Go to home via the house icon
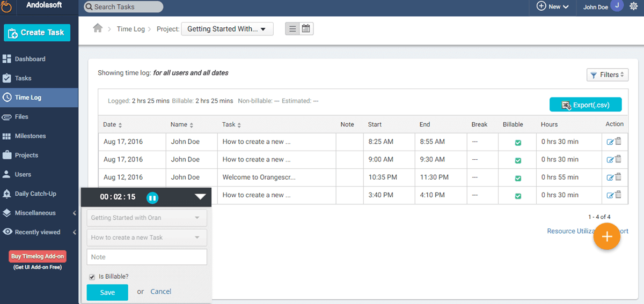 pyautogui.click(x=98, y=28)
